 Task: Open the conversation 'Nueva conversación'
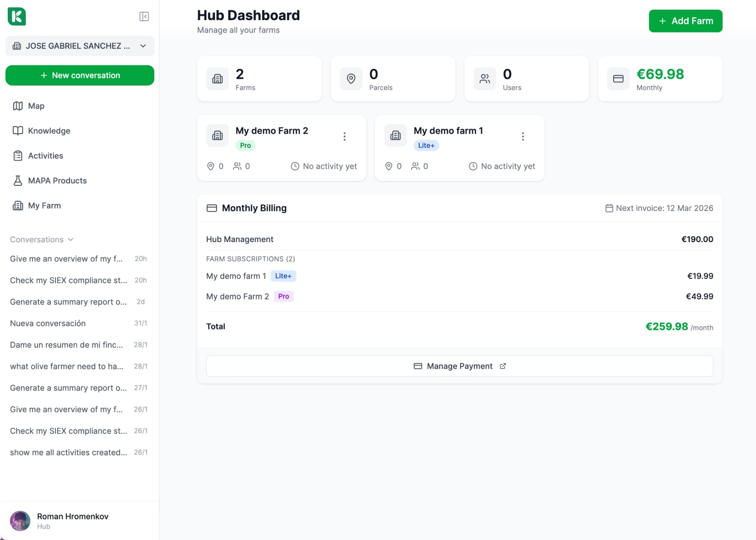[x=47, y=323]
